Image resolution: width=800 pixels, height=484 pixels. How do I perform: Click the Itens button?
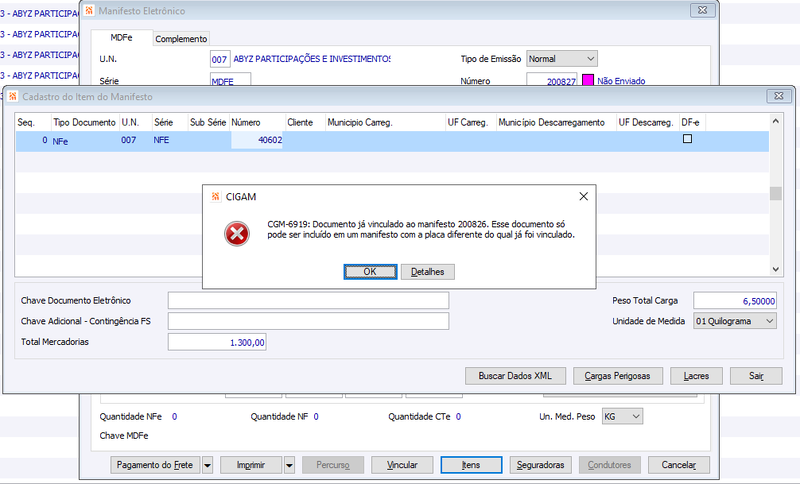(x=471, y=465)
